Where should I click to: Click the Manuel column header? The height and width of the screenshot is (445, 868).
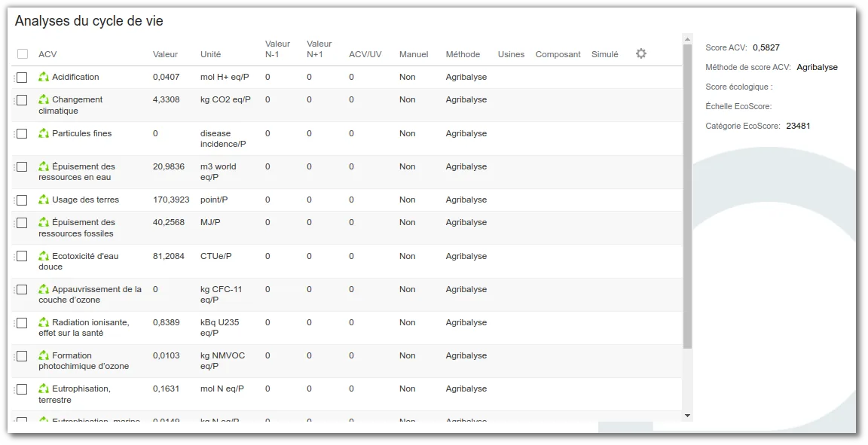[414, 54]
